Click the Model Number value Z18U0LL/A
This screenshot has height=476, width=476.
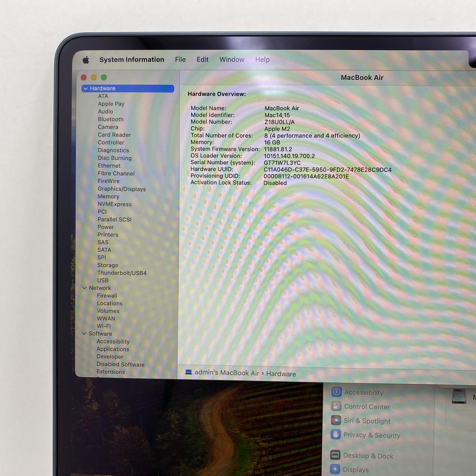pyautogui.click(x=279, y=122)
